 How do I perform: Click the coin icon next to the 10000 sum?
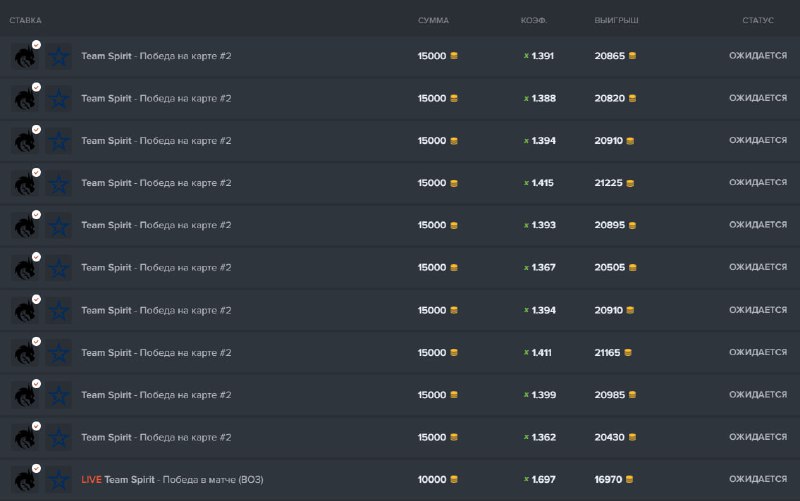coord(454,480)
